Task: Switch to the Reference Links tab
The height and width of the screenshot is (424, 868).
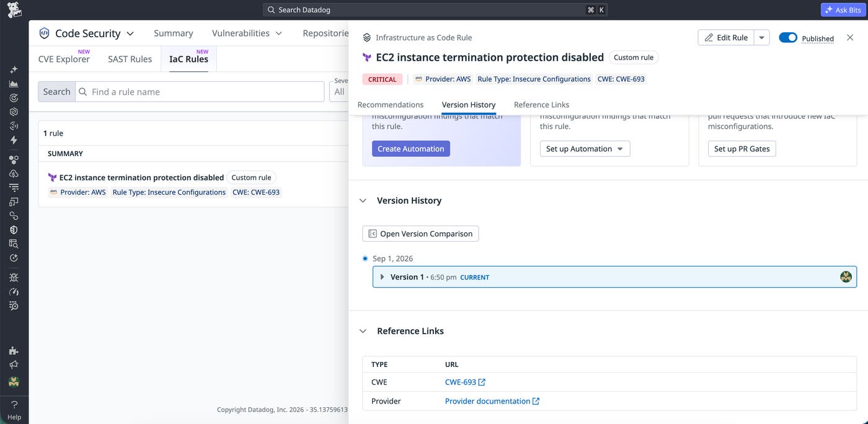Action: [541, 105]
